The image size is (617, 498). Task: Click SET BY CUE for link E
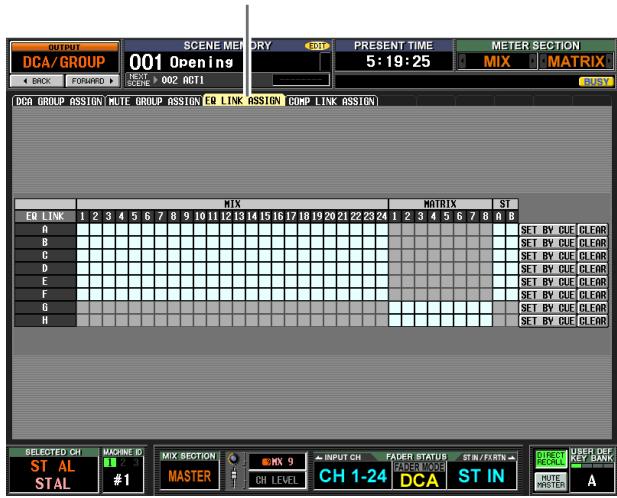[x=547, y=282]
